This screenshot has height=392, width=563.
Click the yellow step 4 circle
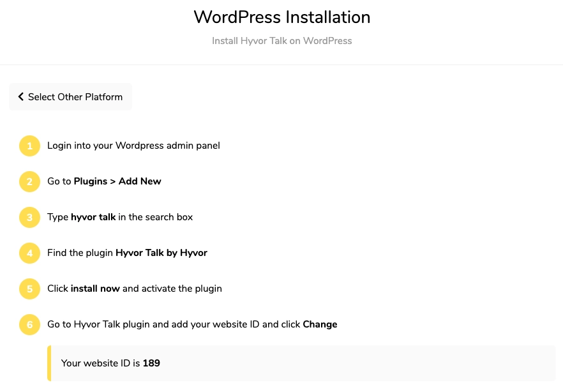click(x=29, y=253)
